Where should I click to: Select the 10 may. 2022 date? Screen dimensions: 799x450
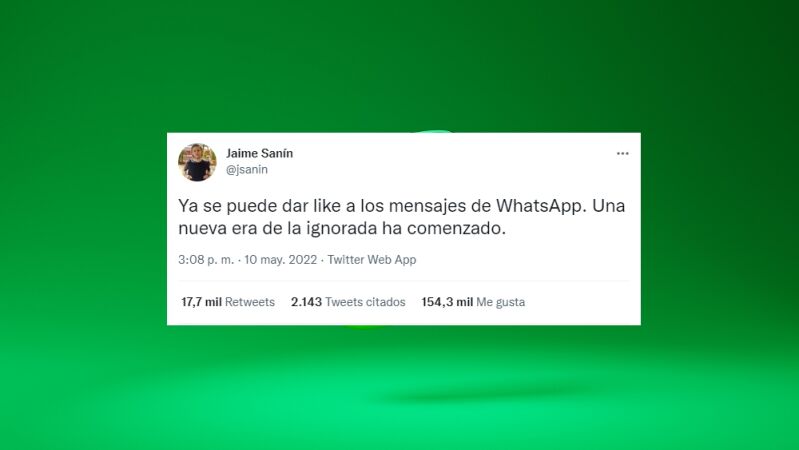pos(281,259)
